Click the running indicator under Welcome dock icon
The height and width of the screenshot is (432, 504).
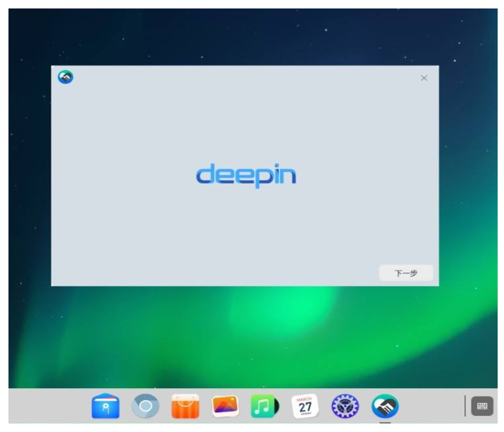(x=385, y=422)
